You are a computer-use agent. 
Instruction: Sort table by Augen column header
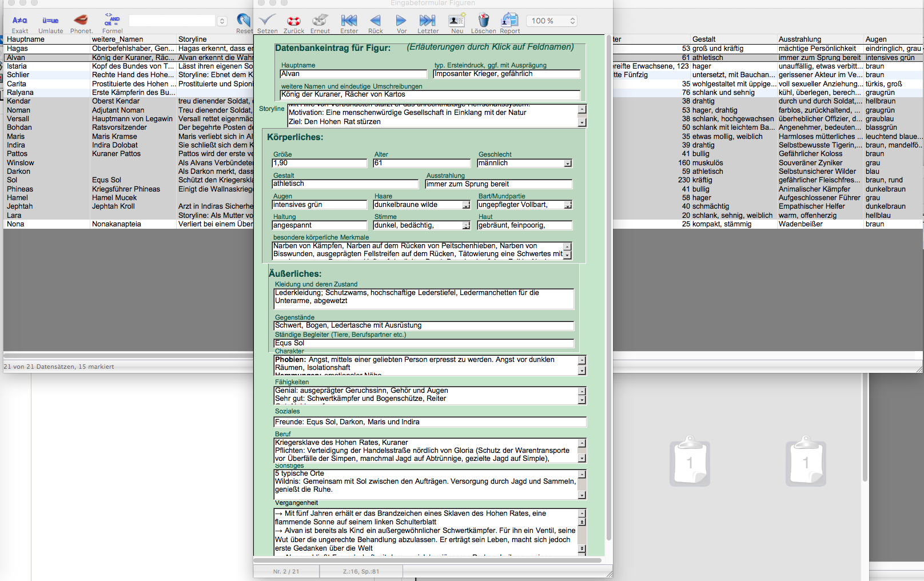click(x=893, y=39)
